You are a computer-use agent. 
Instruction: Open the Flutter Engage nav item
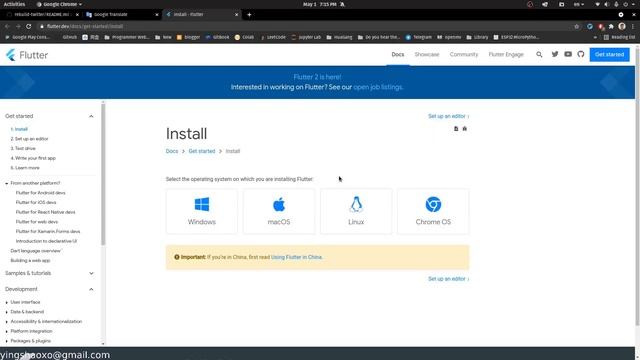506,54
